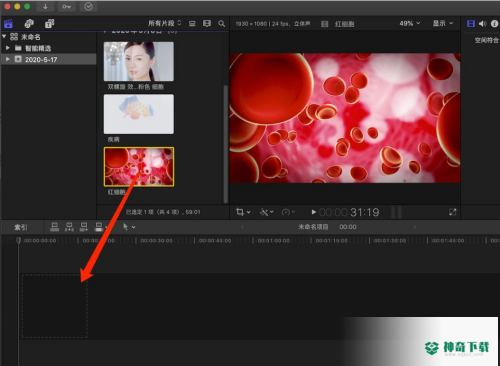Viewport: 500px width, 366px height.
Task: Click the playhead at 00:00:00:00
Action: pyautogui.click(x=18, y=240)
